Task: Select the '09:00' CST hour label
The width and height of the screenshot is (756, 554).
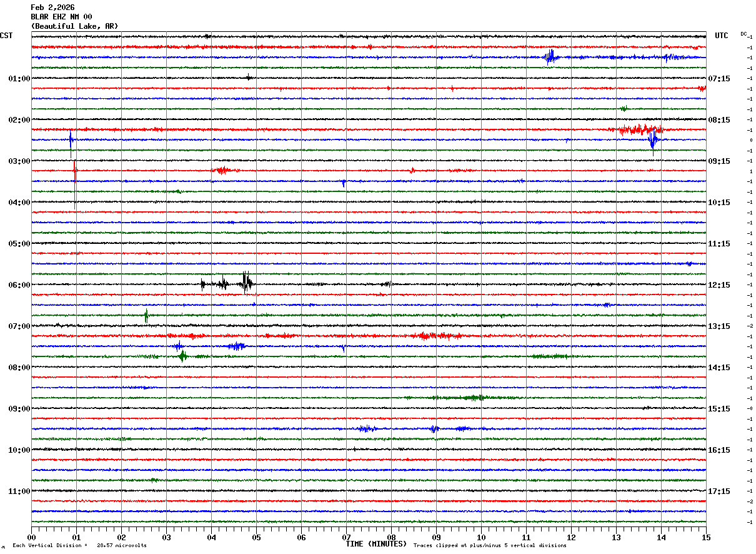Action: 19,409
